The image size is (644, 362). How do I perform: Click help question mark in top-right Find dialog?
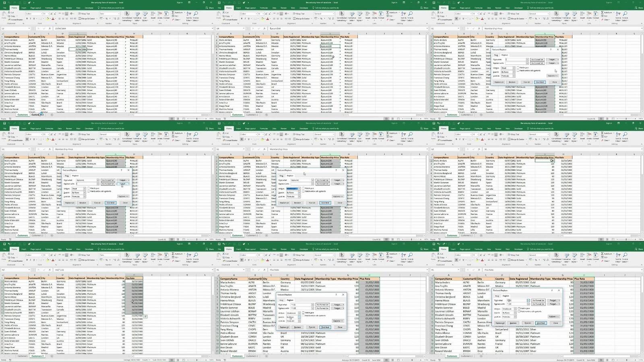pos(551,50)
